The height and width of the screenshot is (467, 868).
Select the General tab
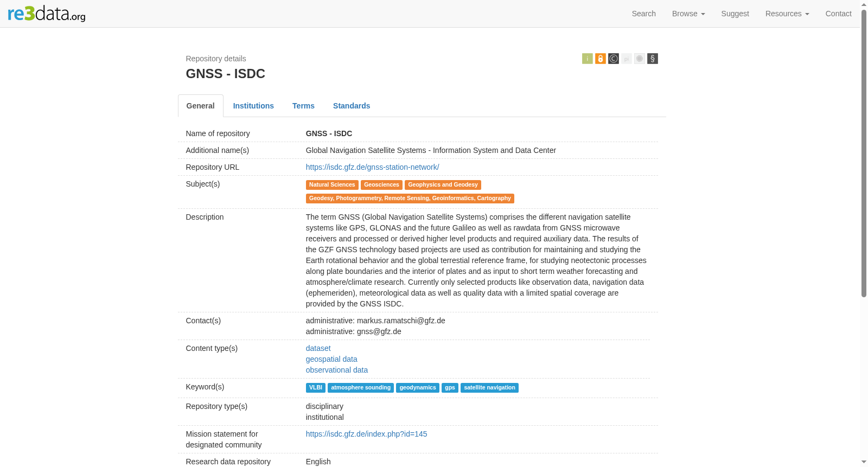point(201,106)
